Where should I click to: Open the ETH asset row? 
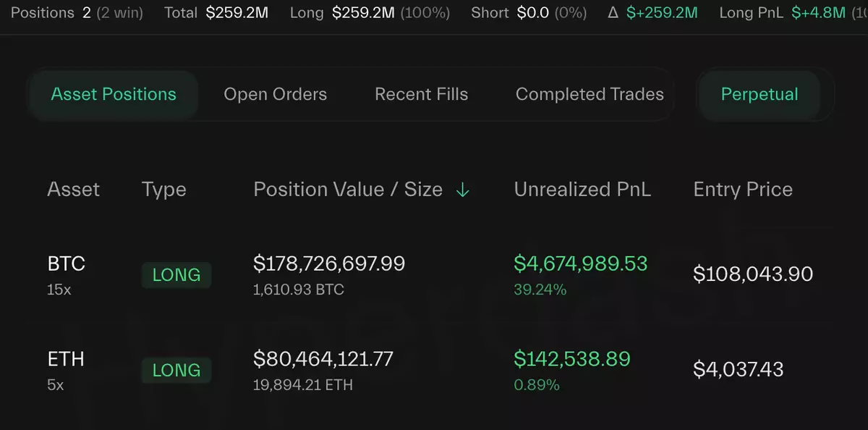(x=66, y=359)
